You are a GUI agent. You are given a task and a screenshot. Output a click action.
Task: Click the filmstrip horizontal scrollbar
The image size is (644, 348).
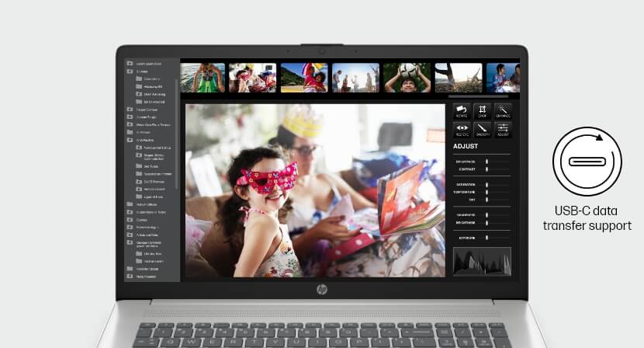(x=480, y=96)
